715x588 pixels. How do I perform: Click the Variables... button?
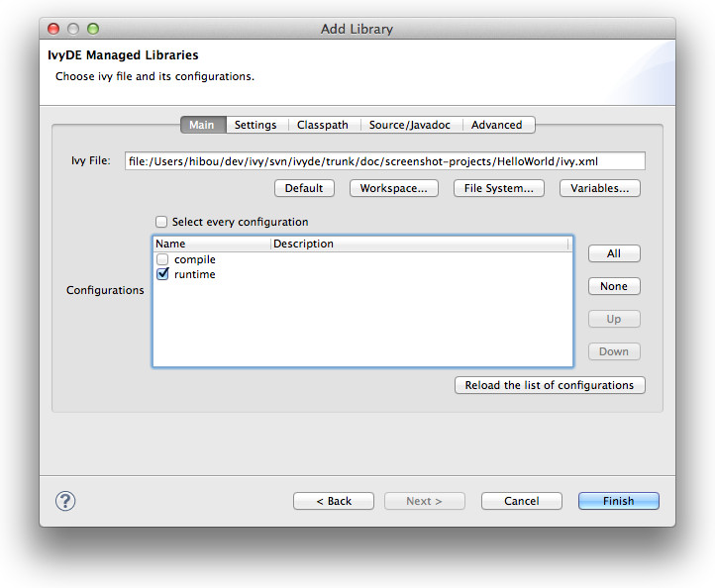599,188
